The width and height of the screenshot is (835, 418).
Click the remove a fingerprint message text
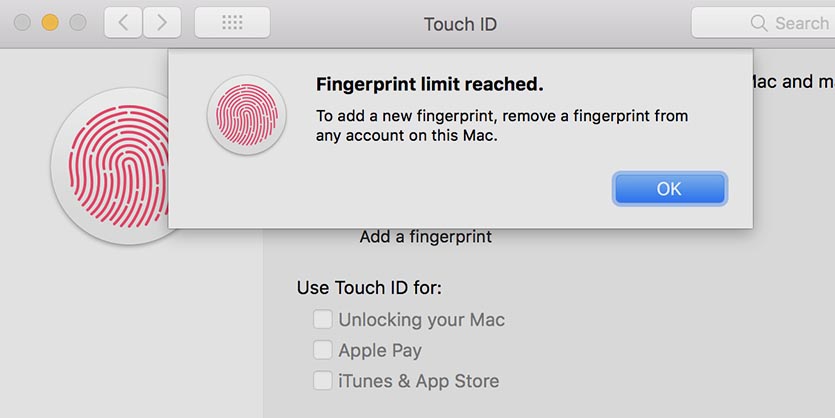tap(502, 126)
